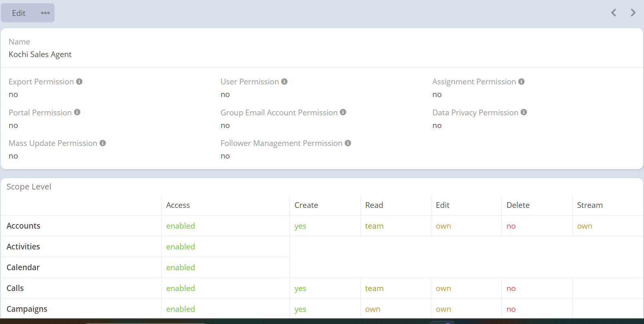The image size is (644, 324).
Task: Click User Permission info icon
Action: (x=284, y=82)
